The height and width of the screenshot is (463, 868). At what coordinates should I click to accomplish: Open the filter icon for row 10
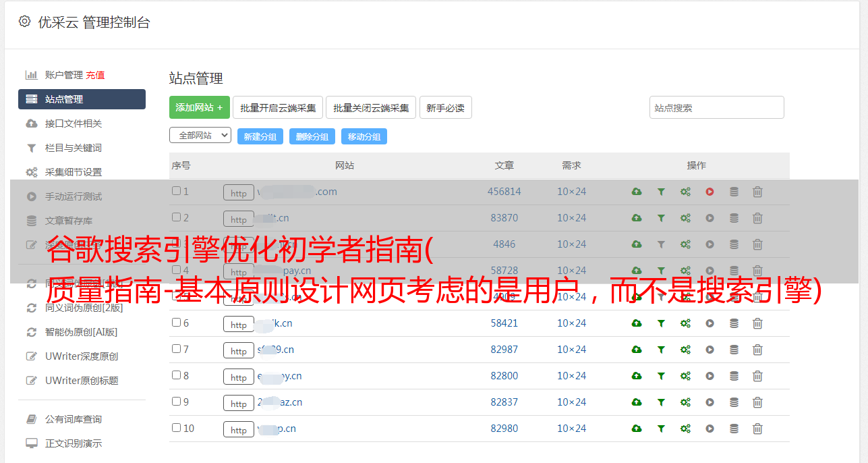pyautogui.click(x=661, y=429)
